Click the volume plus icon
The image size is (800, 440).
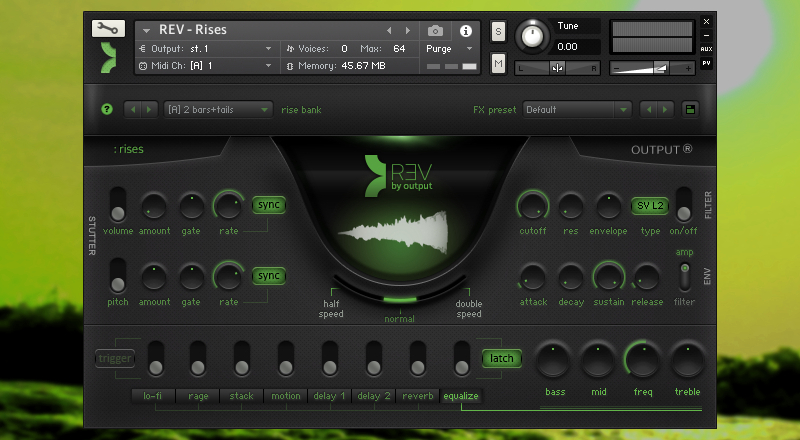point(688,68)
